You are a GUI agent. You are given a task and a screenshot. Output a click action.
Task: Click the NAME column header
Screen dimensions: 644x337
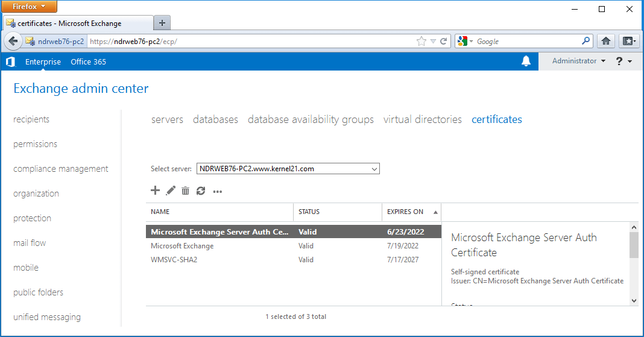click(219, 212)
